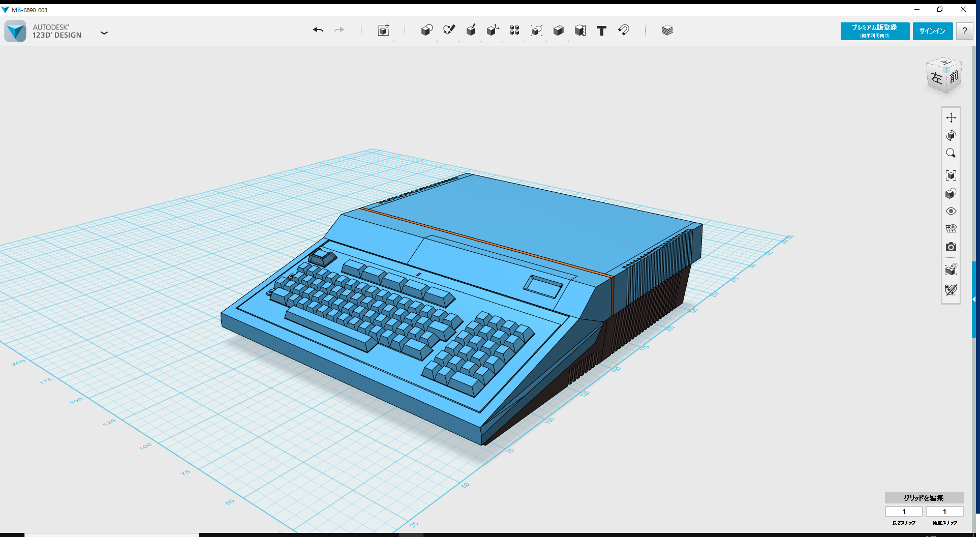
Task: Take a screenshot with the camera icon
Action: (x=951, y=247)
